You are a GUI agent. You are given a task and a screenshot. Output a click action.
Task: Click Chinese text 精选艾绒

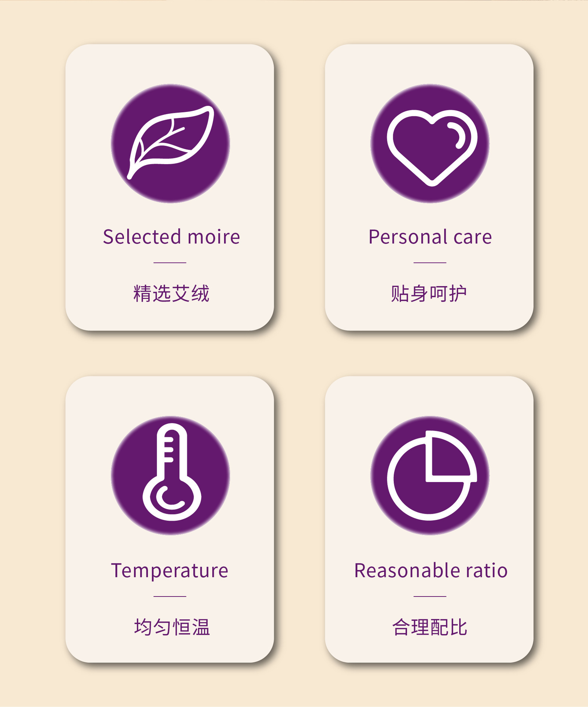[171, 293]
